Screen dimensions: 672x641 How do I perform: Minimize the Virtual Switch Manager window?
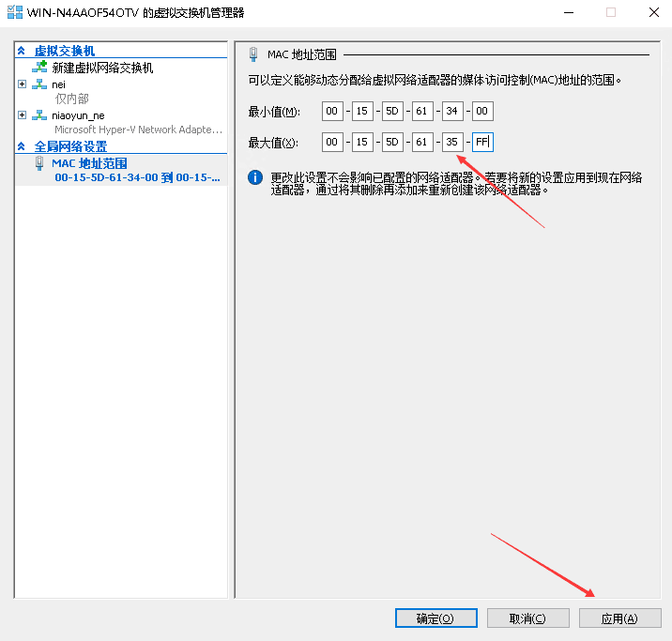569,12
